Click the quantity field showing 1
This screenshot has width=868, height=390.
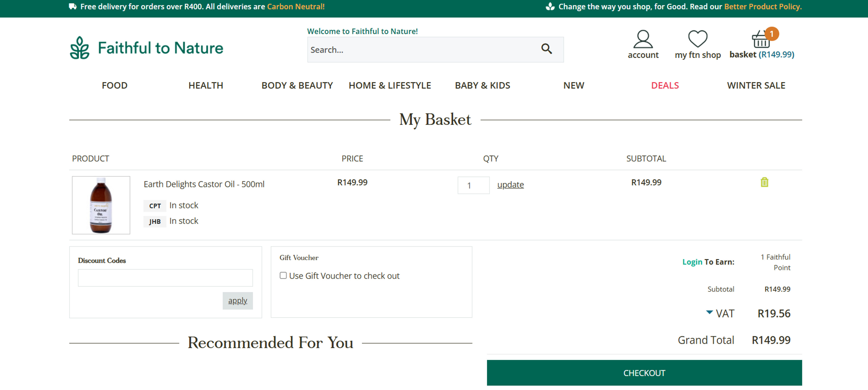pyautogui.click(x=473, y=185)
